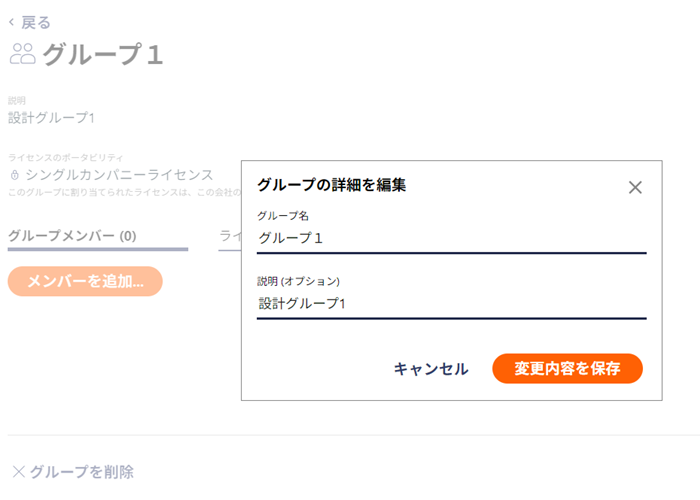700x500 pixels.
Task: Click the 説明 (オプション) field label
Action: point(298,281)
